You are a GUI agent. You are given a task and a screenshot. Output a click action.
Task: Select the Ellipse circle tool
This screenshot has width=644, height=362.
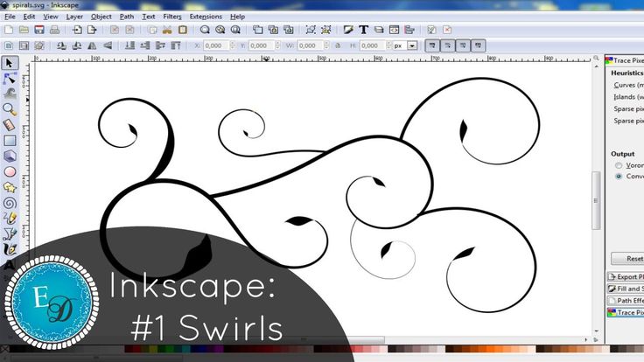point(10,171)
